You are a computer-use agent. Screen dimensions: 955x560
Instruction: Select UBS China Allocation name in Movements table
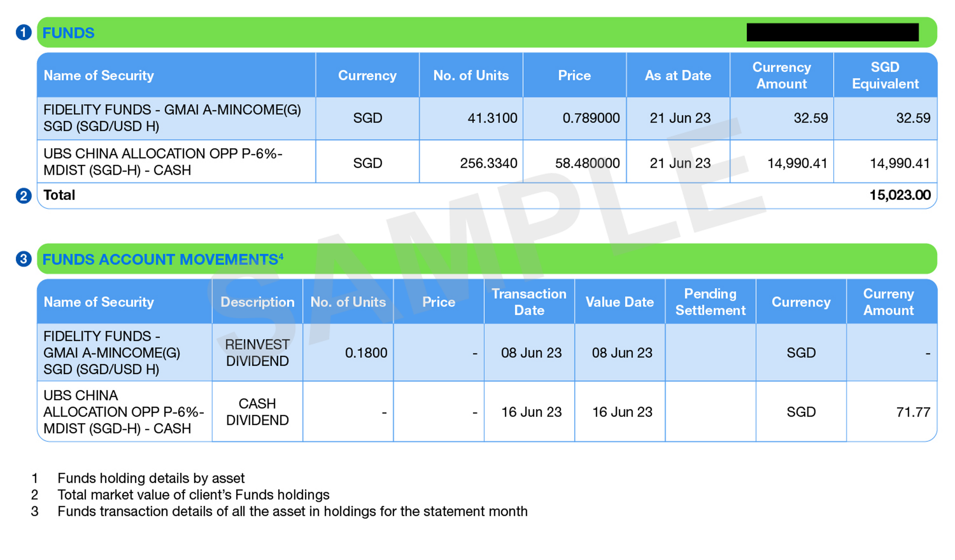coord(124,412)
